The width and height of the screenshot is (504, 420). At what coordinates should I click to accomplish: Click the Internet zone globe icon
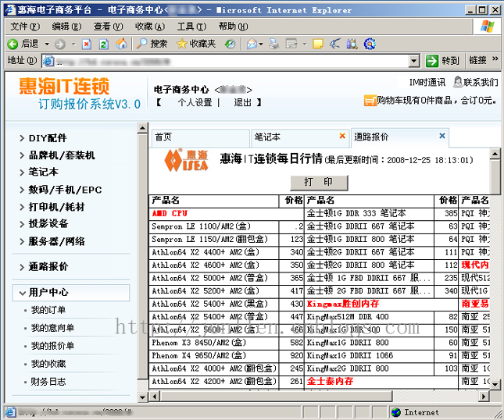tap(396, 412)
